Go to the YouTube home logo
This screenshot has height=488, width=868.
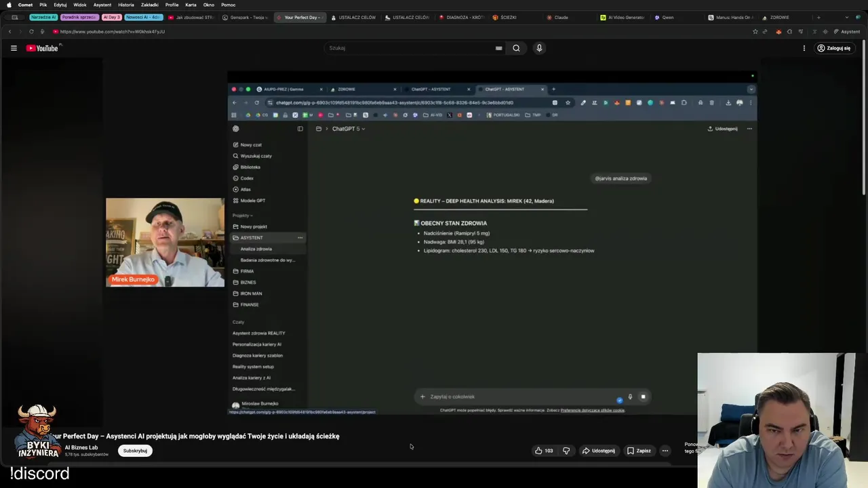[x=43, y=48]
